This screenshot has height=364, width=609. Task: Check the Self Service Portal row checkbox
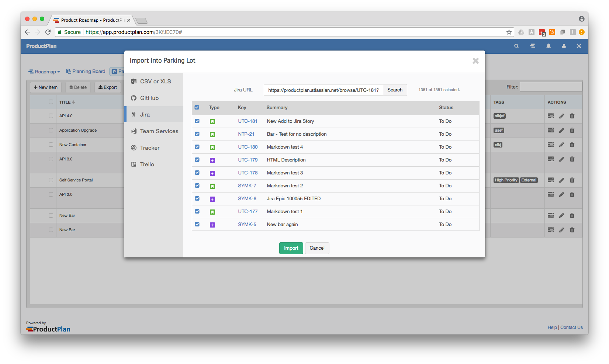pyautogui.click(x=51, y=180)
